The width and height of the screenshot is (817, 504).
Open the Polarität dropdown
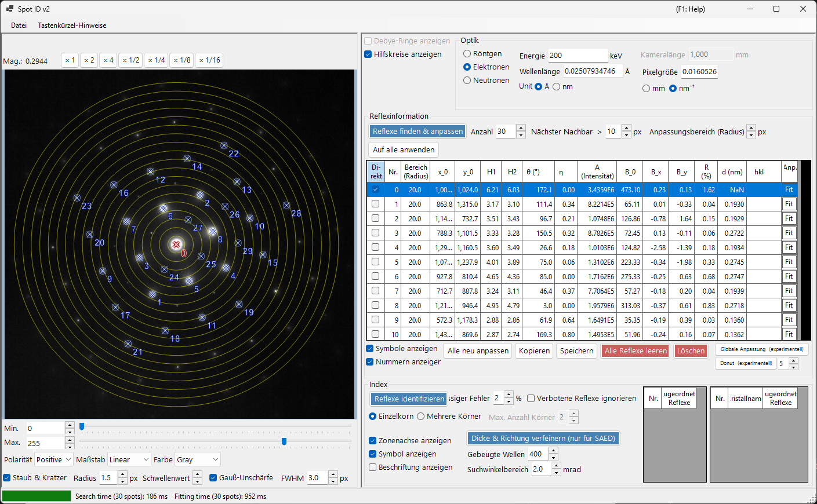(x=53, y=459)
